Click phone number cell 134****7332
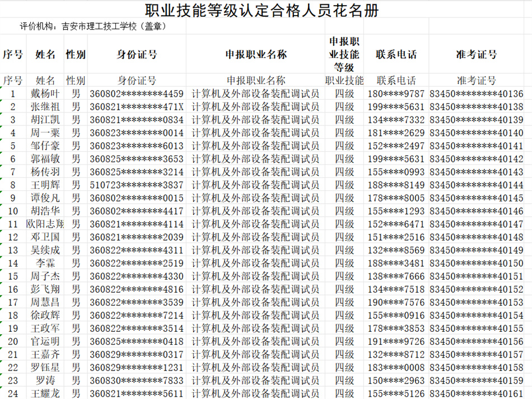This screenshot has width=532, height=399. pos(396,120)
